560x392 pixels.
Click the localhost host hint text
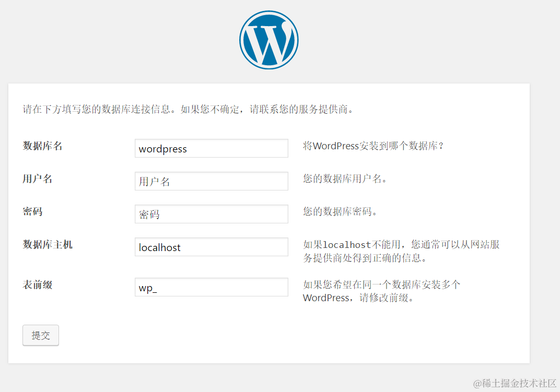tap(401, 251)
